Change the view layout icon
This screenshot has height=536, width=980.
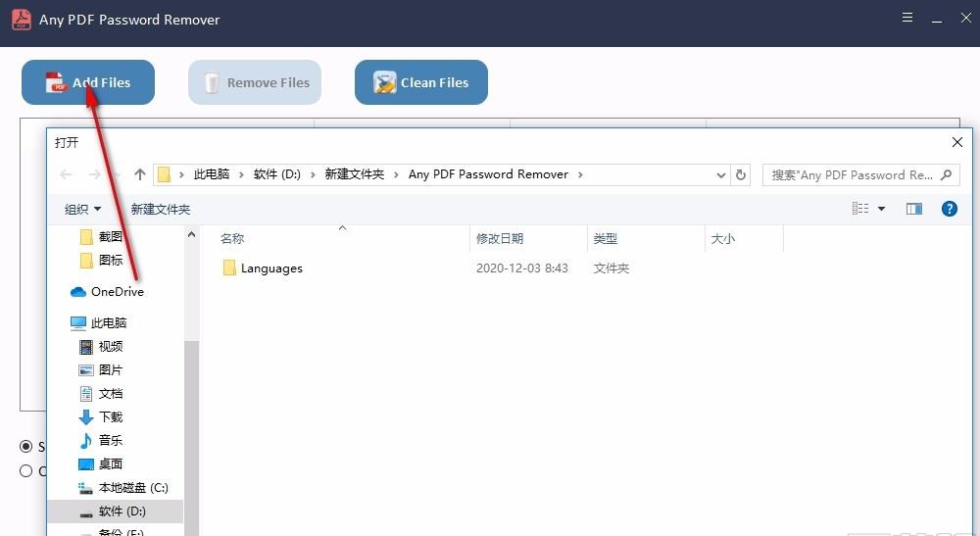click(860, 209)
